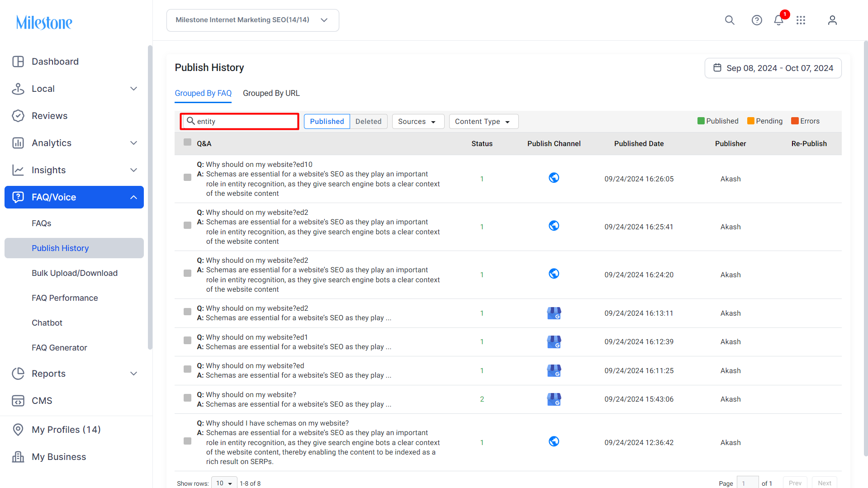Viewport: 868px width, 488px height.
Task: Click web channel icon for 12:36:42 row
Action: click(x=554, y=442)
